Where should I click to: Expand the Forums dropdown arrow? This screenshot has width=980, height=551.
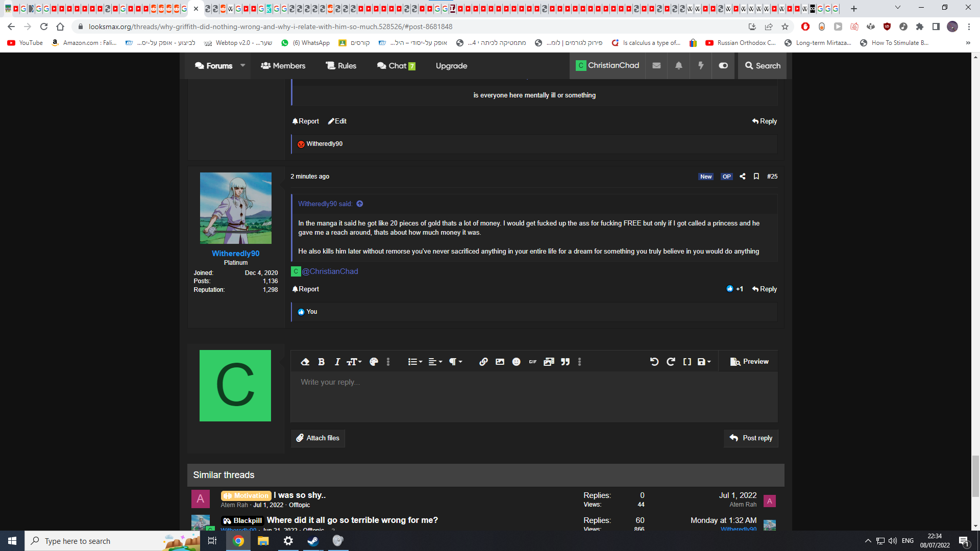(x=243, y=65)
